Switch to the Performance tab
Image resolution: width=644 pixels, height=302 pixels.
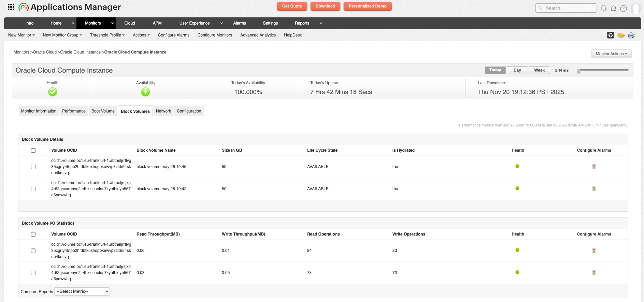[74, 111]
